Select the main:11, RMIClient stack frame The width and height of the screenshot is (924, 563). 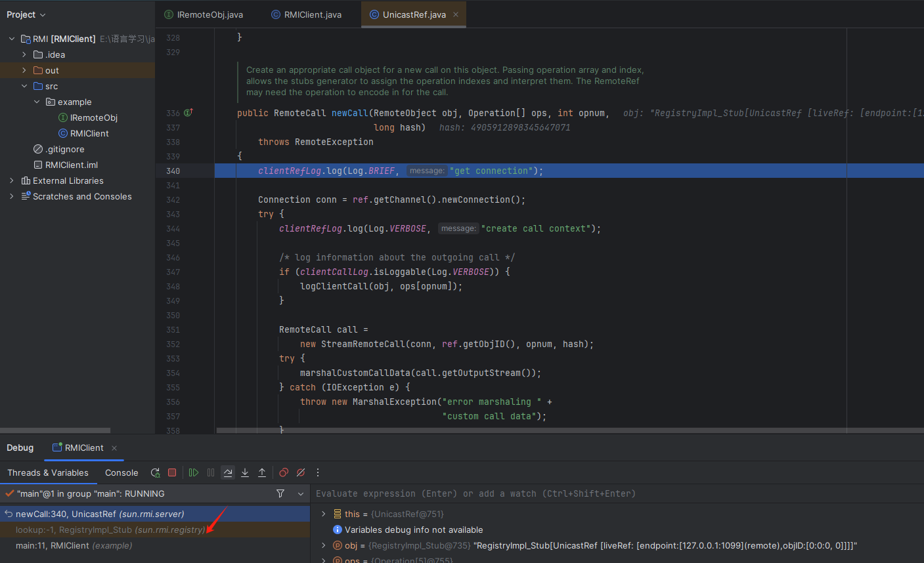[x=74, y=545]
